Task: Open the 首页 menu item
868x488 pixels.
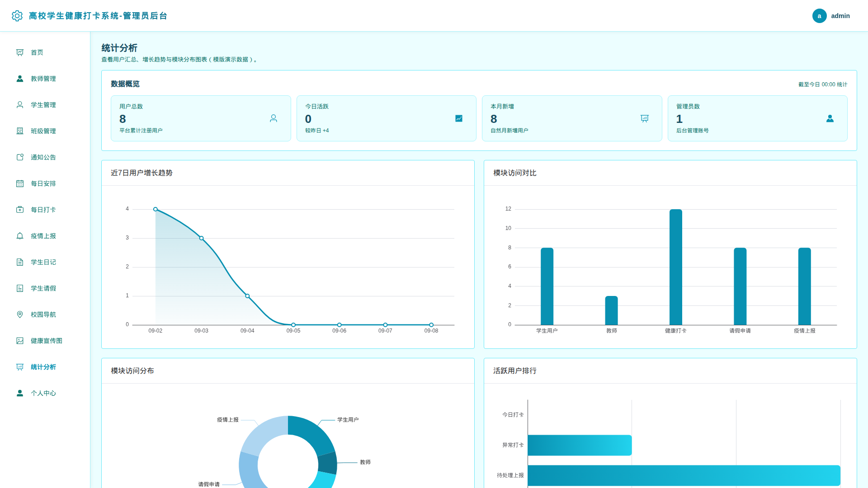Action: pyautogui.click(x=45, y=52)
